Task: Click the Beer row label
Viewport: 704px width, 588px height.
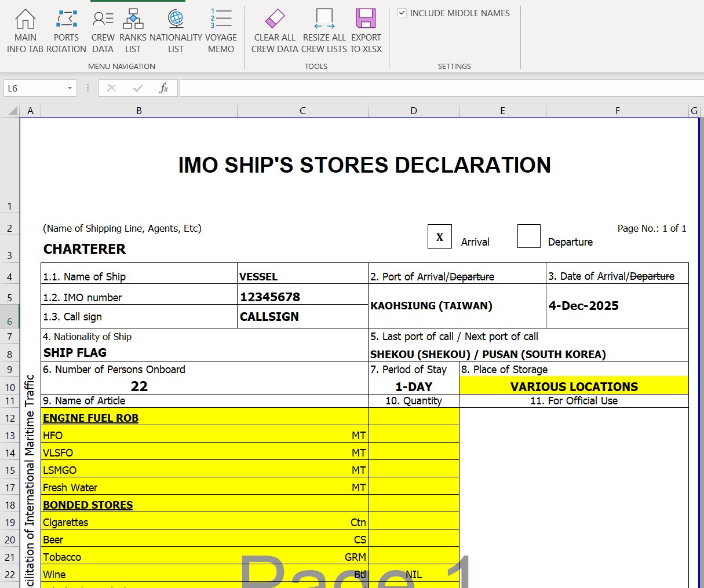Action: (53, 539)
